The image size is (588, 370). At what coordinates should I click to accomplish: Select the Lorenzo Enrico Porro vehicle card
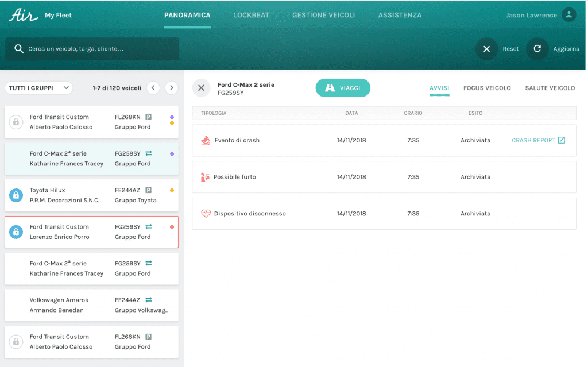tap(91, 232)
